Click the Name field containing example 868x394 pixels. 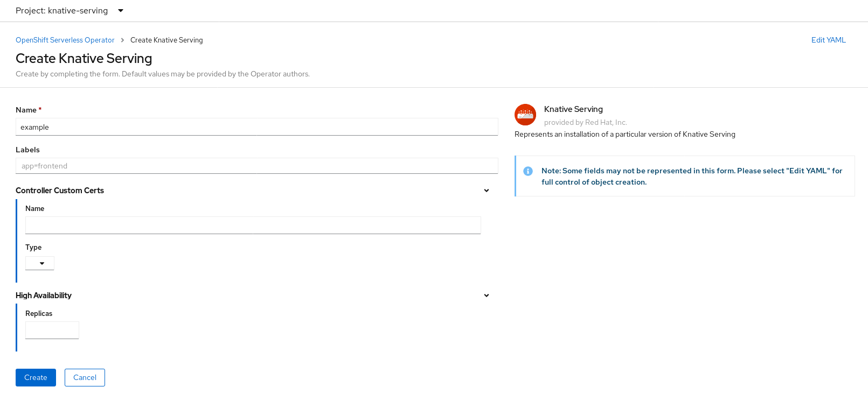256,127
